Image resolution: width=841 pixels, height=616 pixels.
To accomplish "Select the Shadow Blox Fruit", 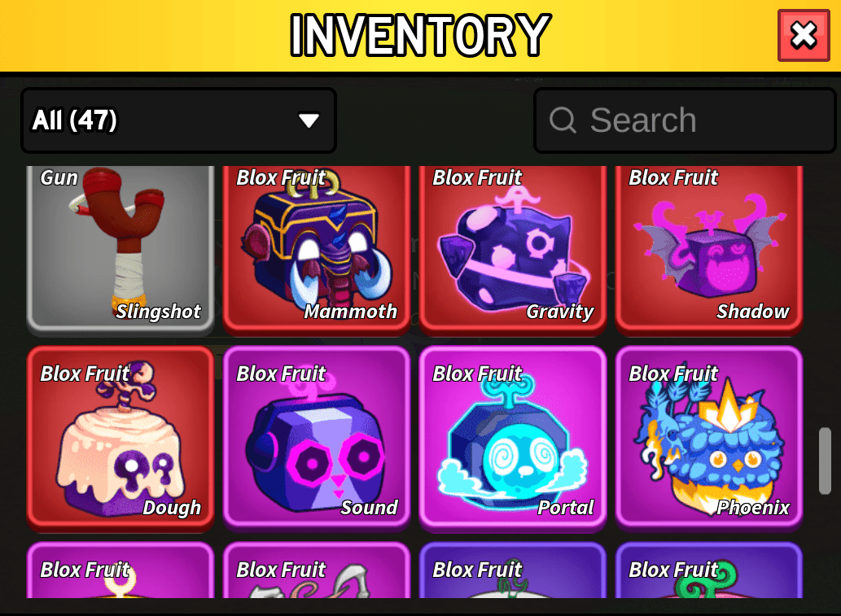I will click(x=709, y=249).
